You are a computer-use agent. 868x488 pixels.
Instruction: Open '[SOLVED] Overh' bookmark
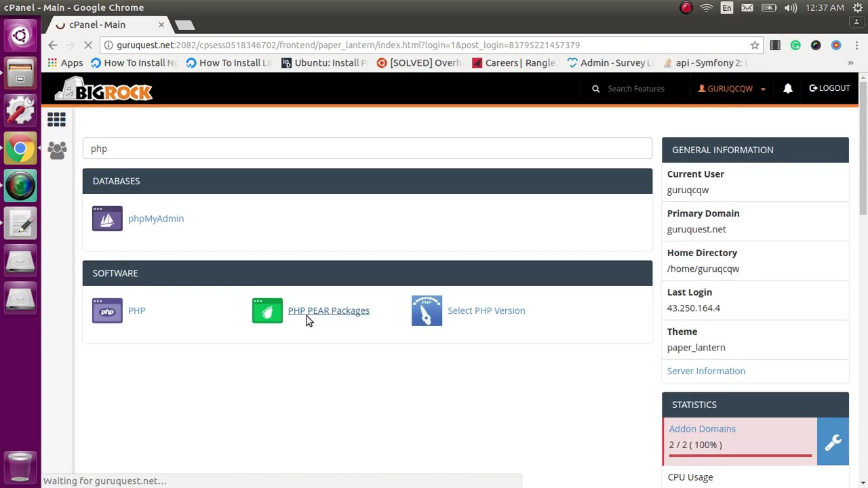click(419, 63)
